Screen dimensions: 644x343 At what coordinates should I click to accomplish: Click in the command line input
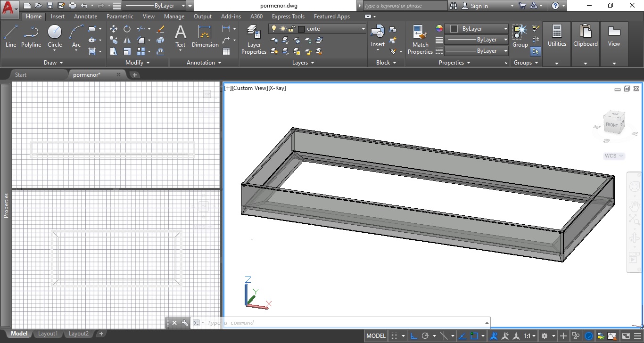(x=344, y=323)
